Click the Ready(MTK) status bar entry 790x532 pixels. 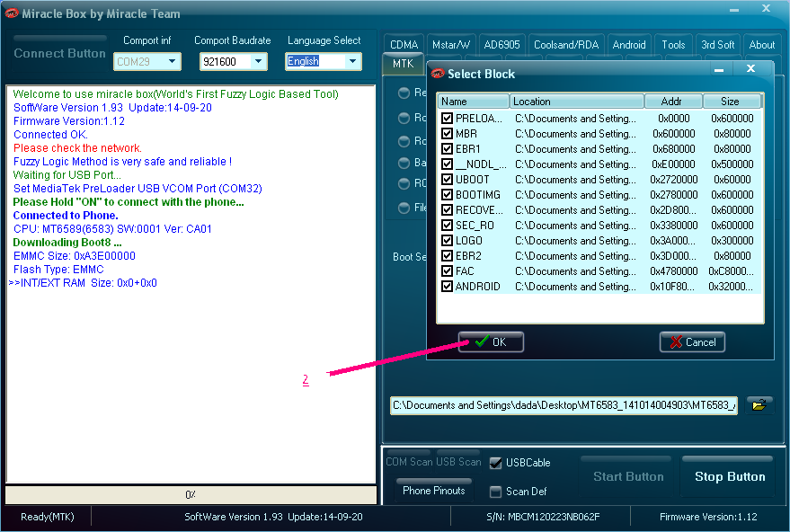coord(48,517)
